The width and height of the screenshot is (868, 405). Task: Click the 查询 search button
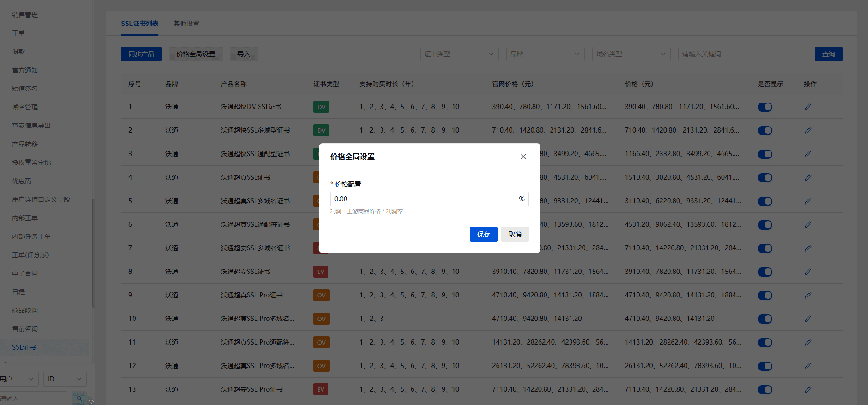[829, 54]
